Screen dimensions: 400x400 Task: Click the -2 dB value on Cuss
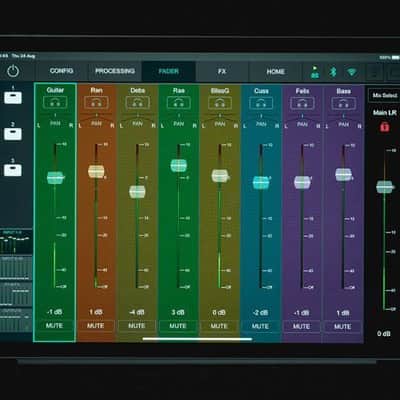(260, 313)
